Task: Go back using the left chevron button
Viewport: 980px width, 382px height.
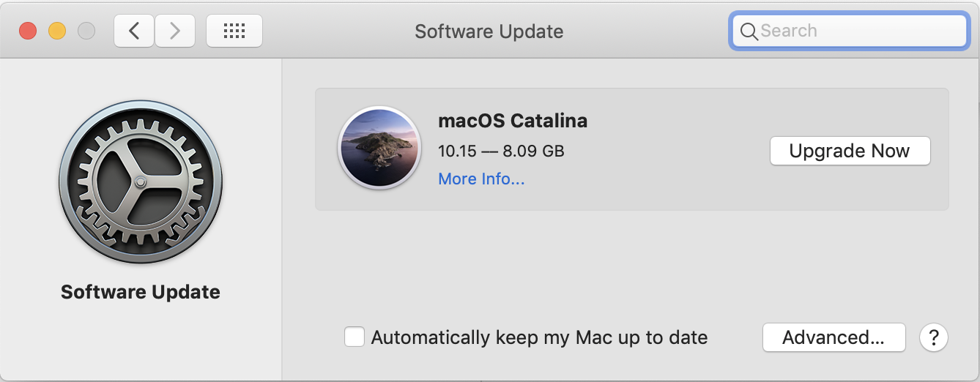Action: point(133,31)
